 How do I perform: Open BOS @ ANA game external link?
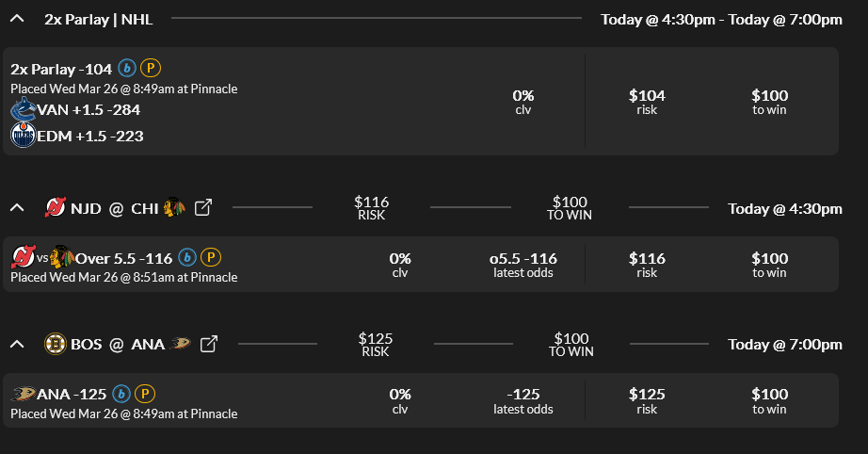(209, 344)
